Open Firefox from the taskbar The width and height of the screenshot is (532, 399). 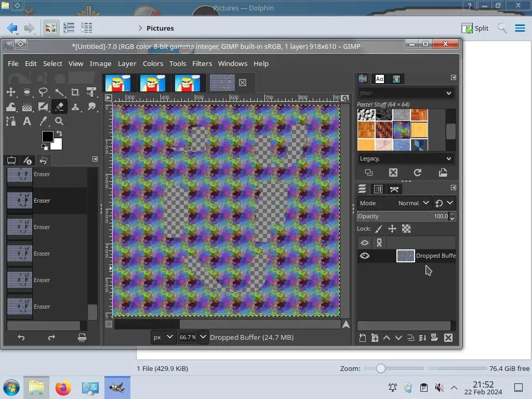tap(63, 388)
